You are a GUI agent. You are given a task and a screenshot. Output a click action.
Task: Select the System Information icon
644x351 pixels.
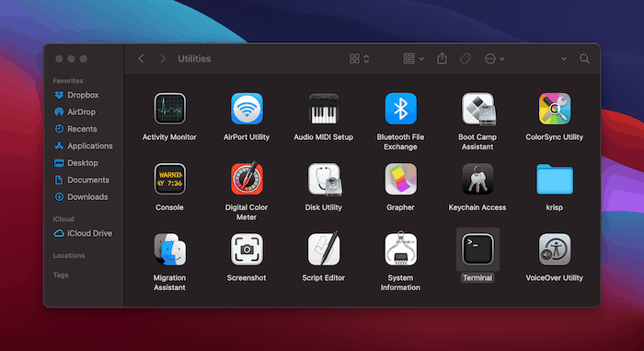coord(400,249)
